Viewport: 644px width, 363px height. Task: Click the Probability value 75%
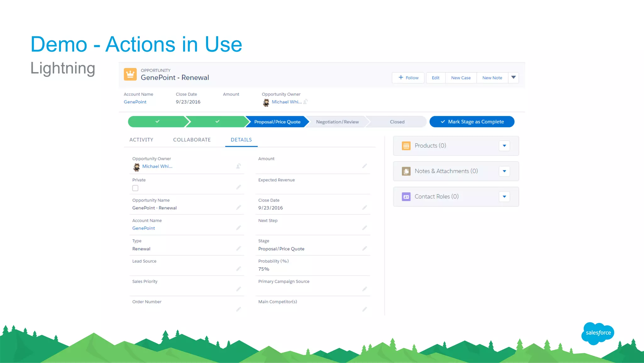coord(264,269)
